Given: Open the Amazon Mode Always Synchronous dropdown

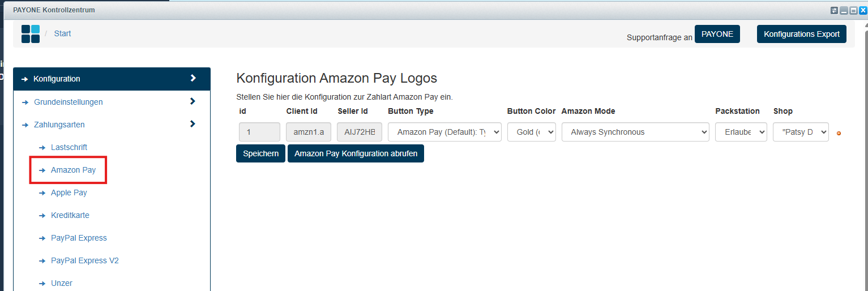Looking at the screenshot, I should click(635, 132).
